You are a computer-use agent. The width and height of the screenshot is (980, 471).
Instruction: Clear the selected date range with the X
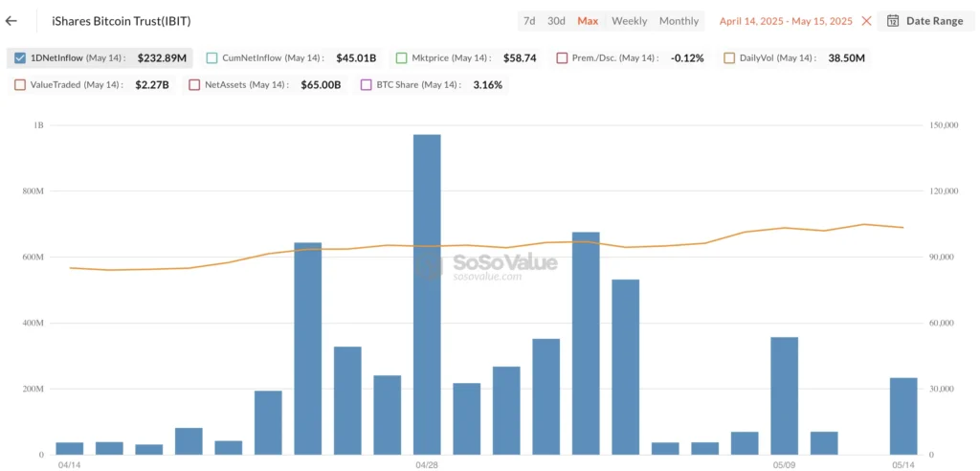[x=866, y=21]
